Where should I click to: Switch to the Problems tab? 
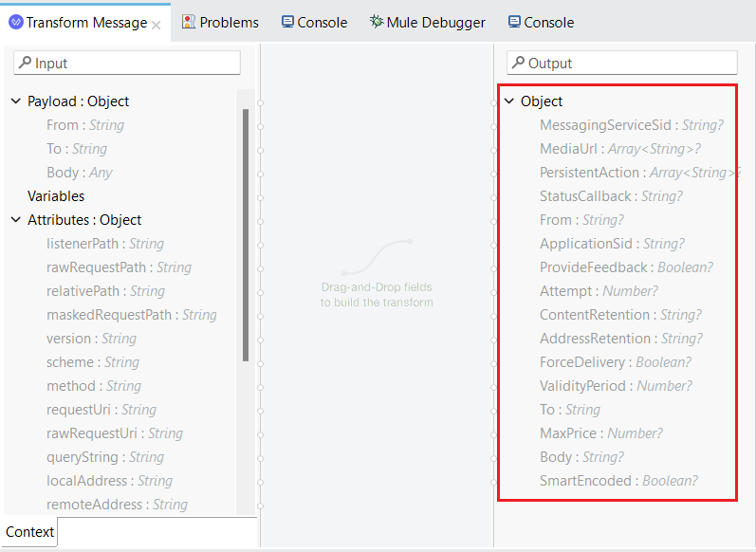click(220, 22)
